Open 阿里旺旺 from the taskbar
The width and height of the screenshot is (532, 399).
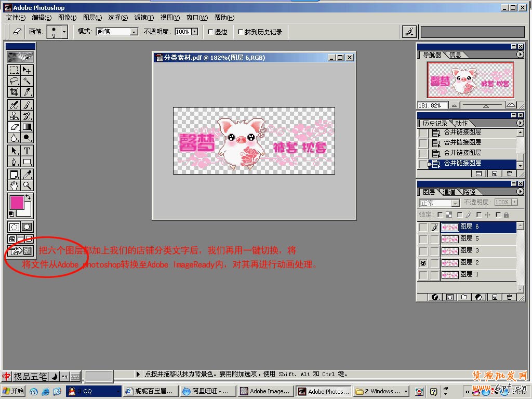click(x=207, y=391)
